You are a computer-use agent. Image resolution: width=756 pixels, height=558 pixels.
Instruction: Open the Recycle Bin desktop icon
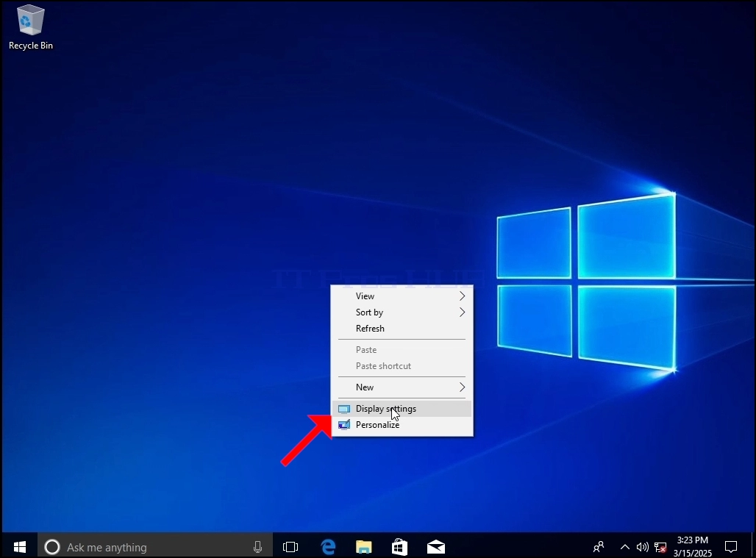pos(30,27)
